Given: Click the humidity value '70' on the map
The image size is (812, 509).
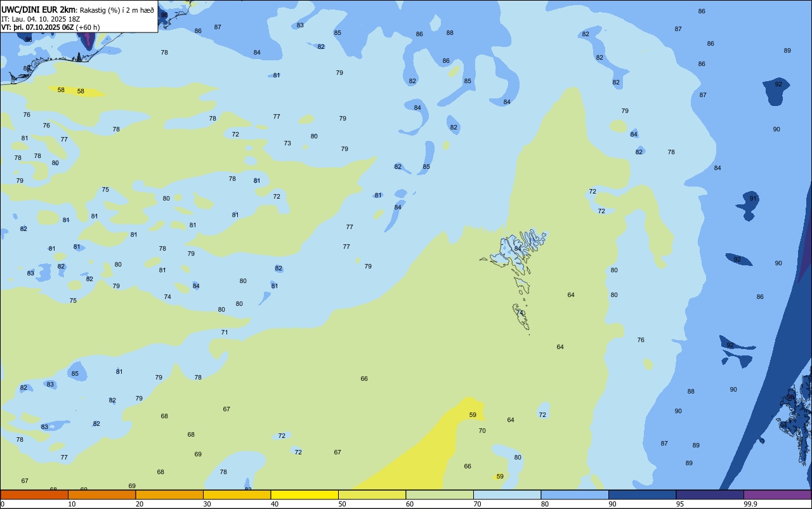Looking at the screenshot, I should tap(482, 431).
